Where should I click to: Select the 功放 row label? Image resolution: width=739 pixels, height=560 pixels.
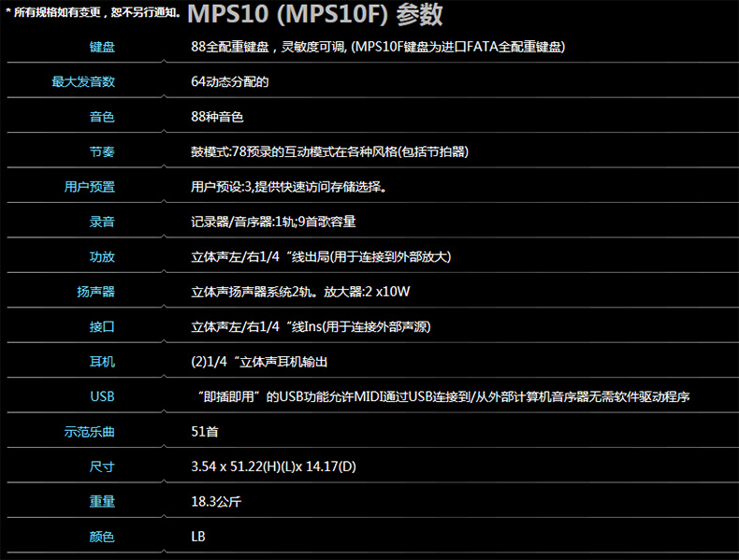click(x=102, y=257)
